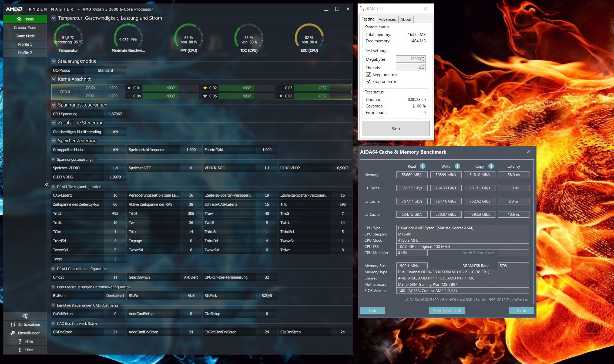614x364 pixels.
Task: Click the Über info icon
Action: tap(20, 350)
